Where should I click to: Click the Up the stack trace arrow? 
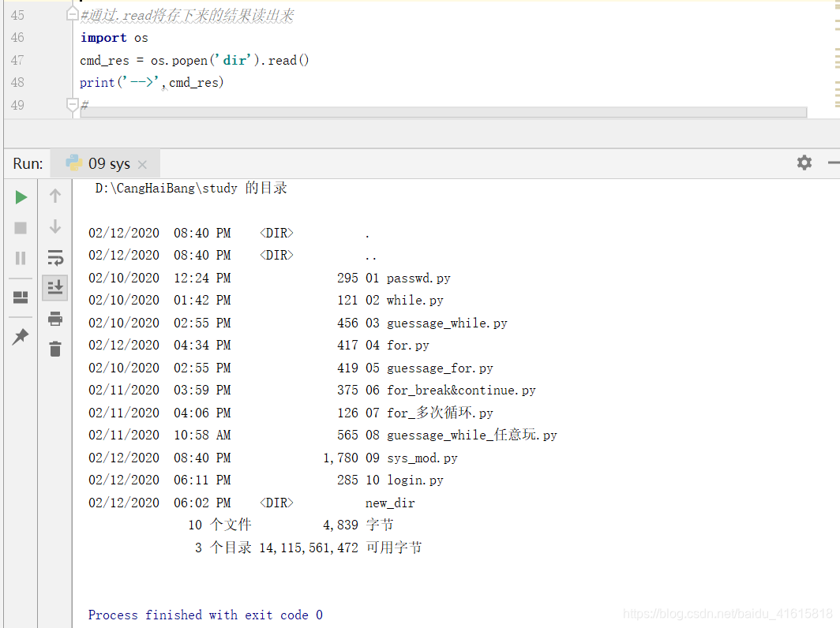(55, 196)
